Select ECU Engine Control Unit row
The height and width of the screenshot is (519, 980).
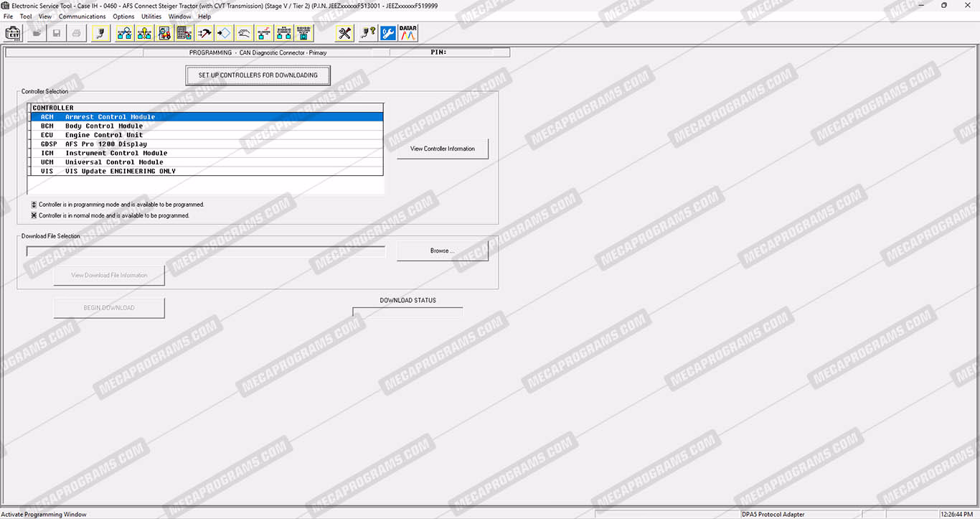pyautogui.click(x=207, y=135)
